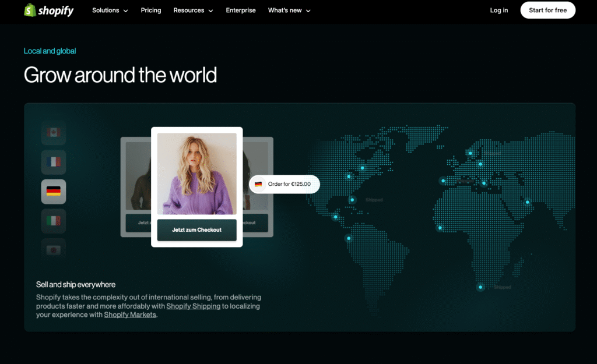The image size is (597, 364).
Task: Click the map dot in West Africa
Action: tap(440, 228)
